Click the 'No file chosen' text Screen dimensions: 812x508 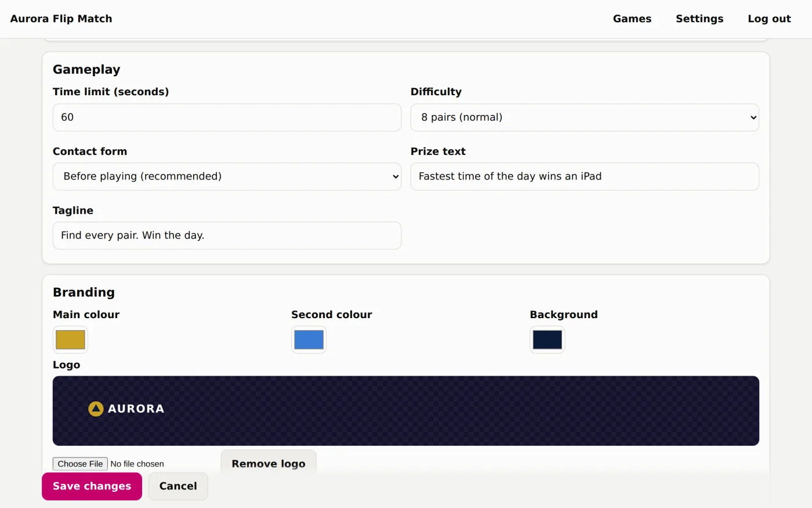[137, 464]
